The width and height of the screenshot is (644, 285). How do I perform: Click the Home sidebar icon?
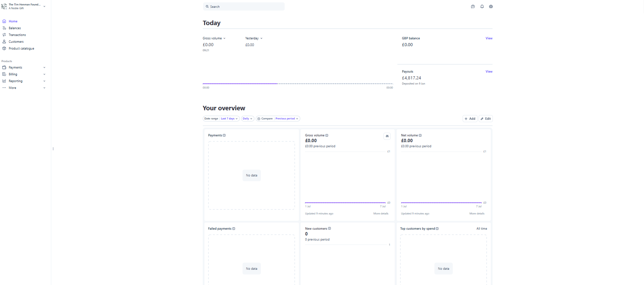[x=4, y=21]
